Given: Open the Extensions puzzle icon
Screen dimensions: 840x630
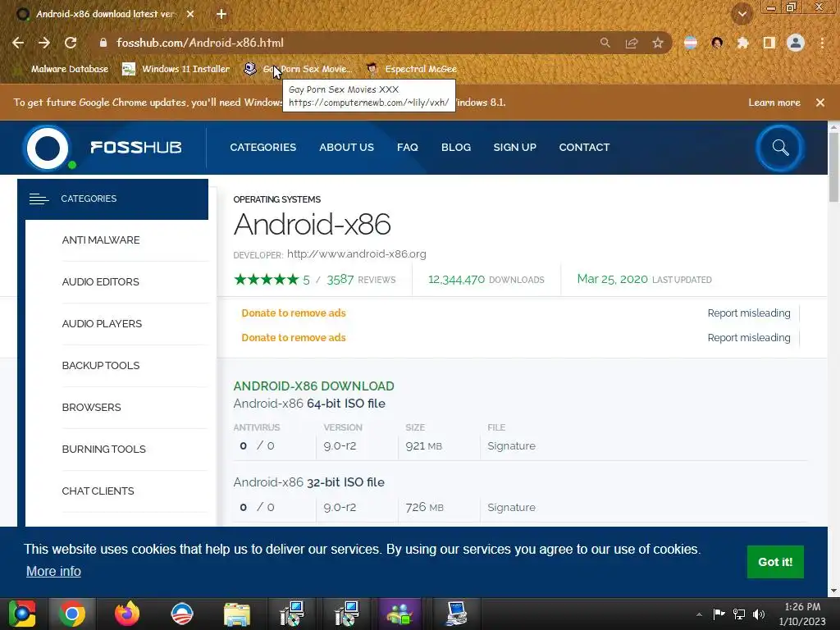Looking at the screenshot, I should pos(742,43).
